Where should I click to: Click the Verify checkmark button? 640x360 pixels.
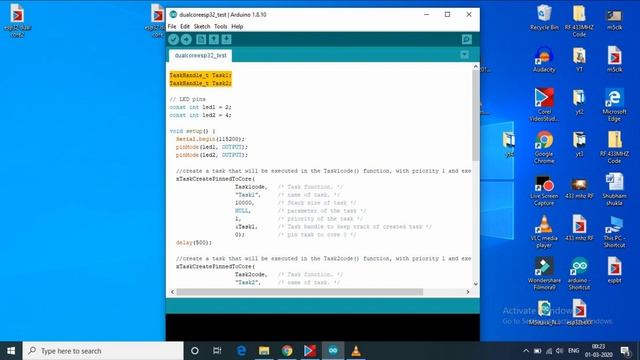click(173, 39)
